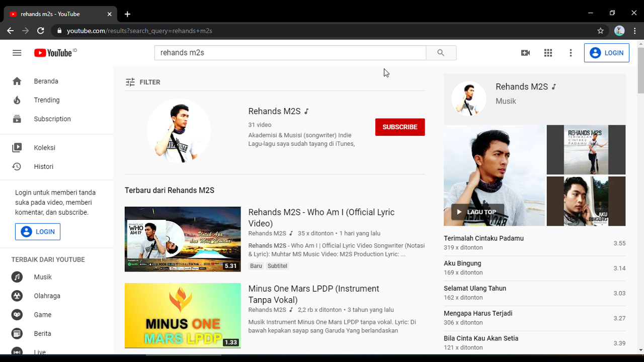Click the 31 video channel count text
This screenshot has width=644, height=362.
coord(260,125)
